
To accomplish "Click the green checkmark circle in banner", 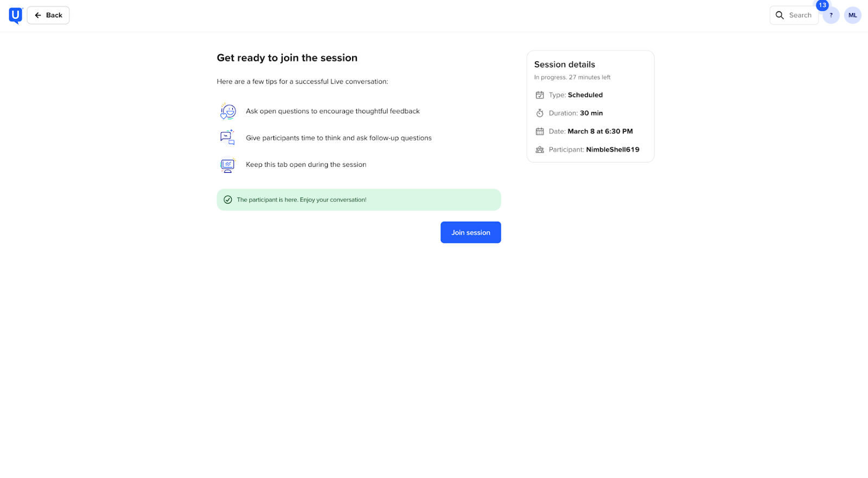I will [228, 199].
